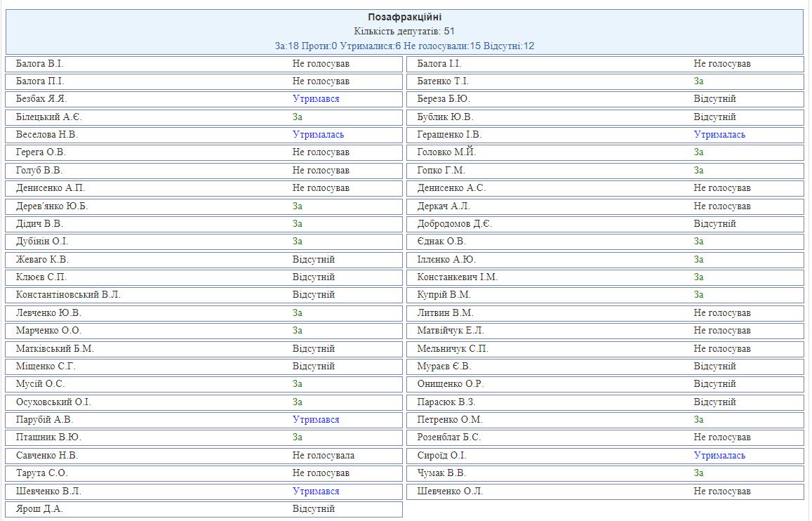Image resolution: width=812 pixels, height=521 pixels.
Task: Select the name Добродомов Д.Є.
Action: click(454, 224)
